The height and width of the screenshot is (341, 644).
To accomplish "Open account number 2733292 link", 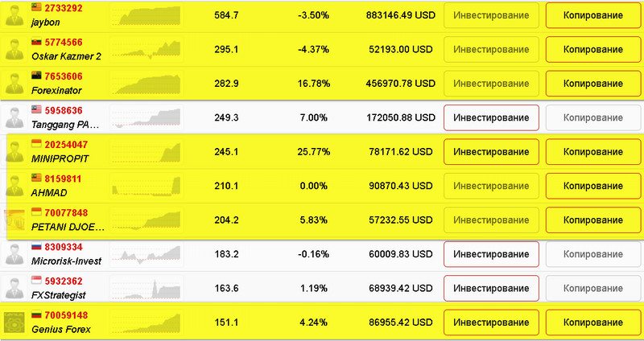I will click(x=64, y=8).
